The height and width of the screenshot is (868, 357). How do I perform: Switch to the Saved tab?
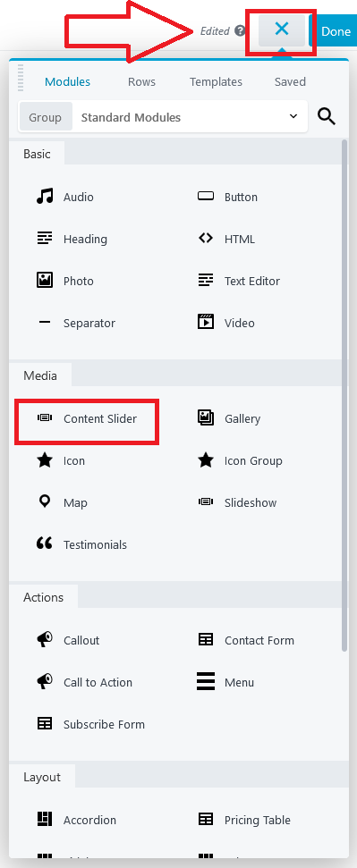click(x=290, y=82)
